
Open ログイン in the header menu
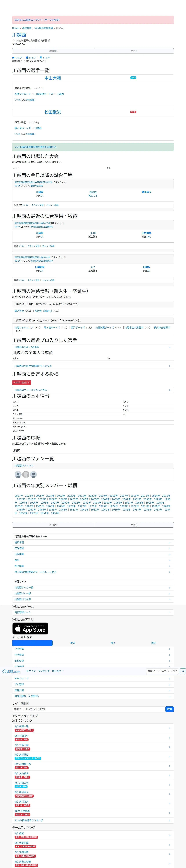[31, 671]
